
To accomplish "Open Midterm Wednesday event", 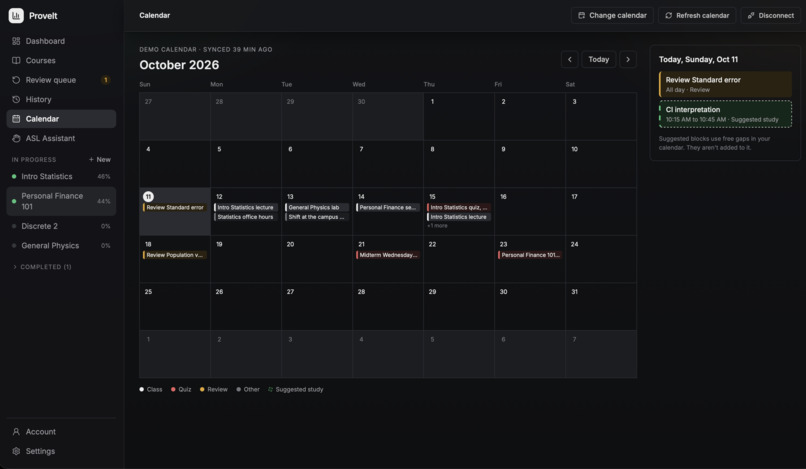I will [x=388, y=255].
